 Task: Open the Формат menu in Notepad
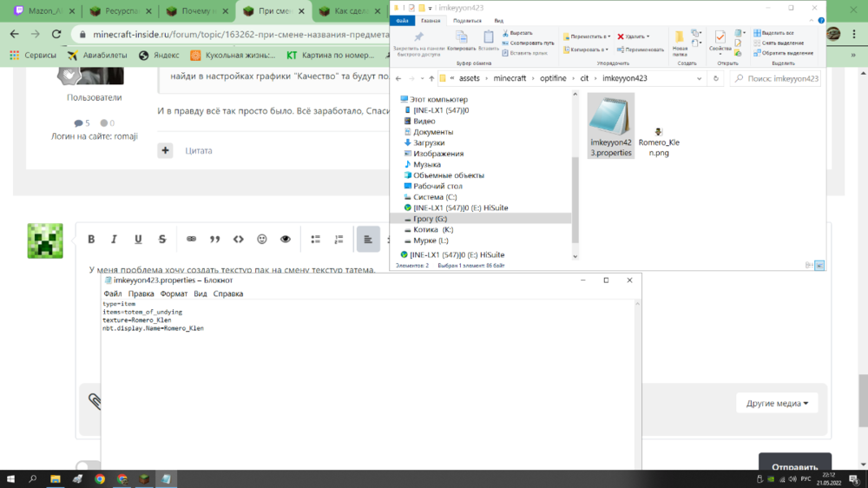tap(174, 293)
